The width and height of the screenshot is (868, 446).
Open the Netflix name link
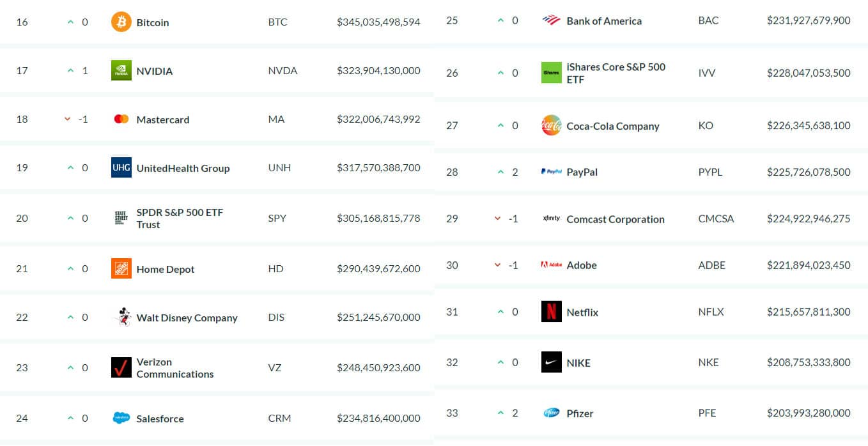click(x=582, y=312)
